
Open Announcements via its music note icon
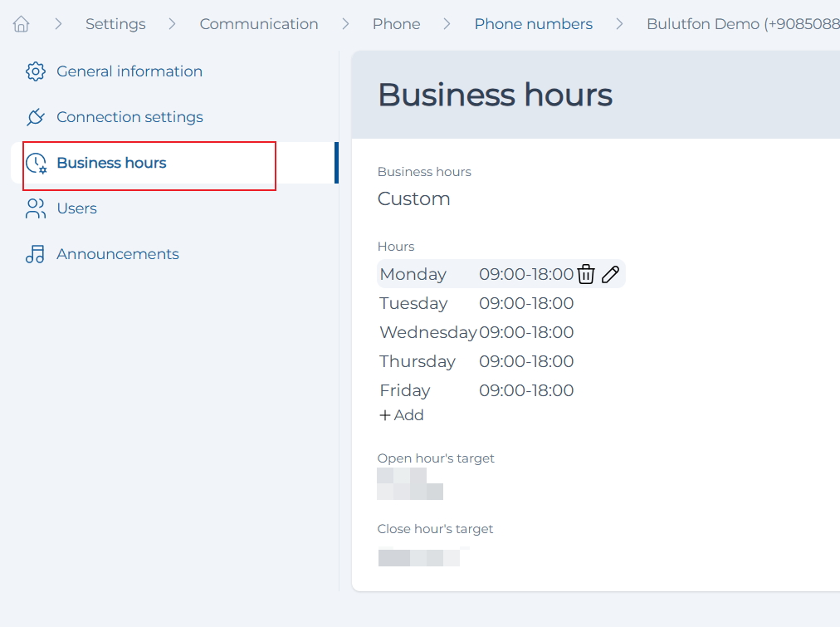pyautogui.click(x=35, y=254)
